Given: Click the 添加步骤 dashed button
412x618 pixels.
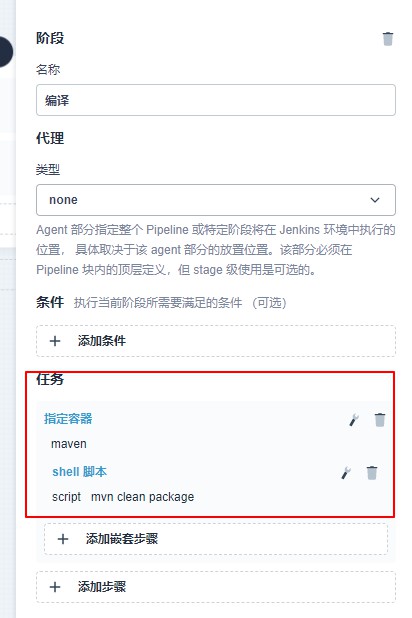Looking at the screenshot, I should tap(216, 587).
